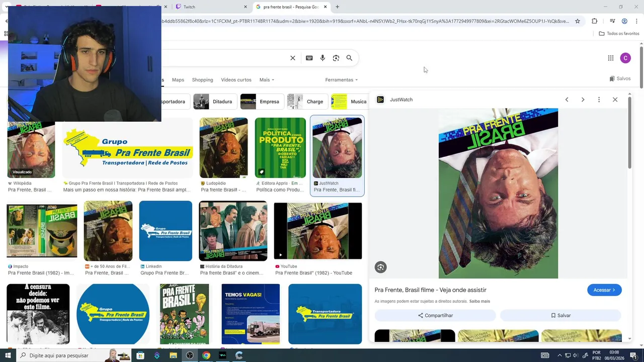Image resolution: width=644 pixels, height=362 pixels.
Task: Go to next image in preview panel
Action: pyautogui.click(x=583, y=100)
